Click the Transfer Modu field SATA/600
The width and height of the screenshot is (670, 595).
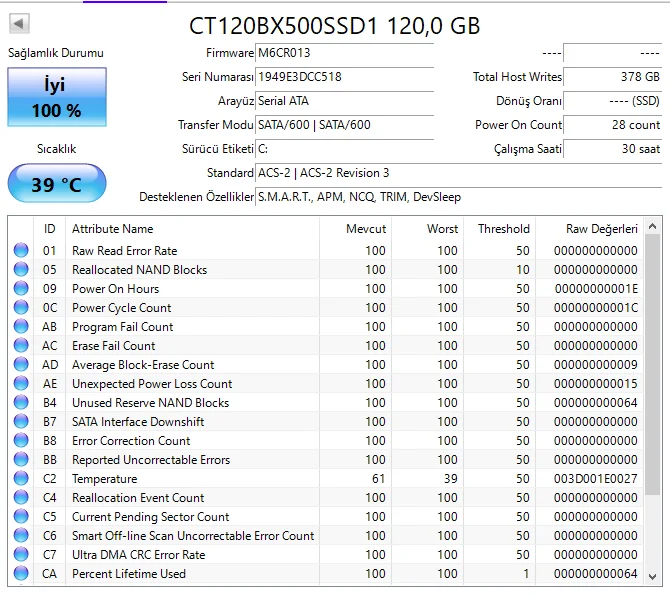(x=344, y=125)
